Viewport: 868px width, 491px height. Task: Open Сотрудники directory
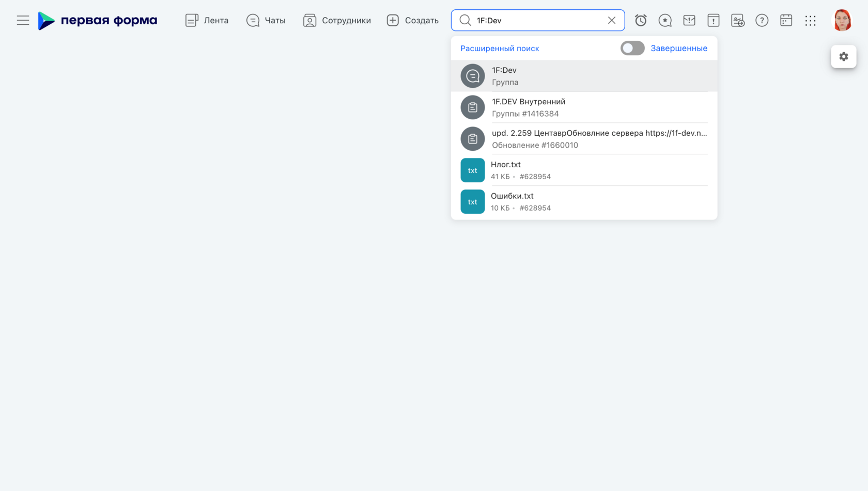click(337, 20)
